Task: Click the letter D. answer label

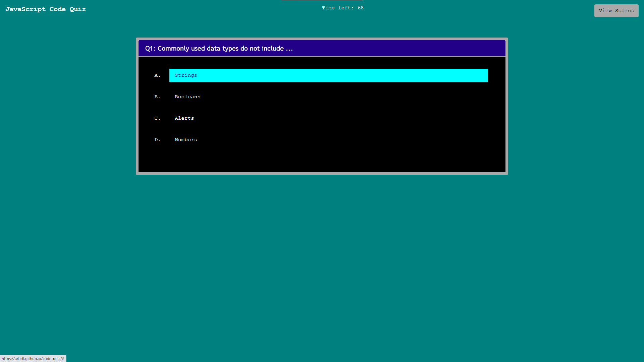Action: (157, 140)
